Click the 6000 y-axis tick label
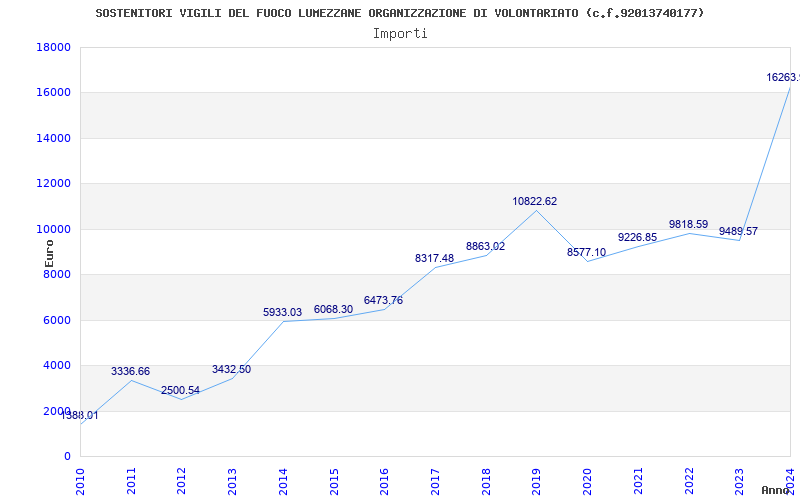The width and height of the screenshot is (800, 500). point(55,320)
